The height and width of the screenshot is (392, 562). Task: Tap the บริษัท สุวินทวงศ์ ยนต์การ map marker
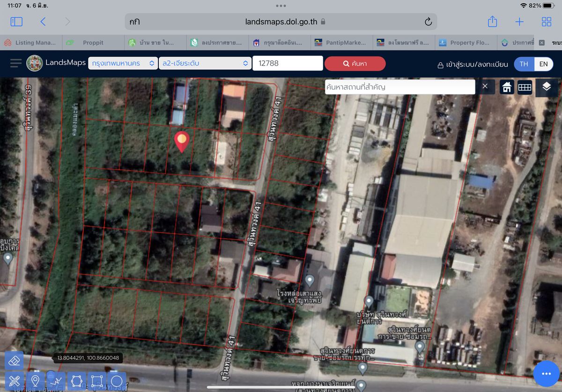[369, 302]
